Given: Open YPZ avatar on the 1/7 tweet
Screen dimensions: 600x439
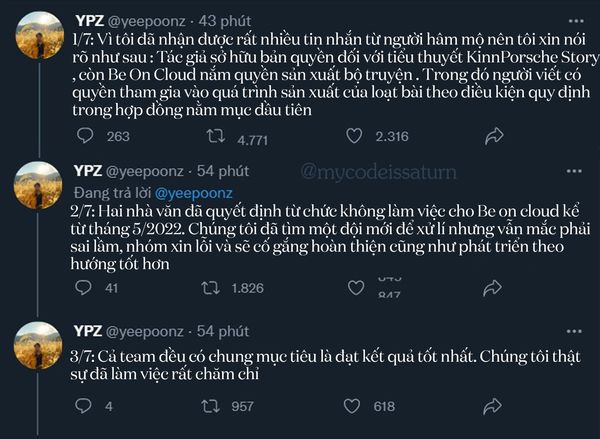Looking at the screenshot, I should (x=38, y=36).
